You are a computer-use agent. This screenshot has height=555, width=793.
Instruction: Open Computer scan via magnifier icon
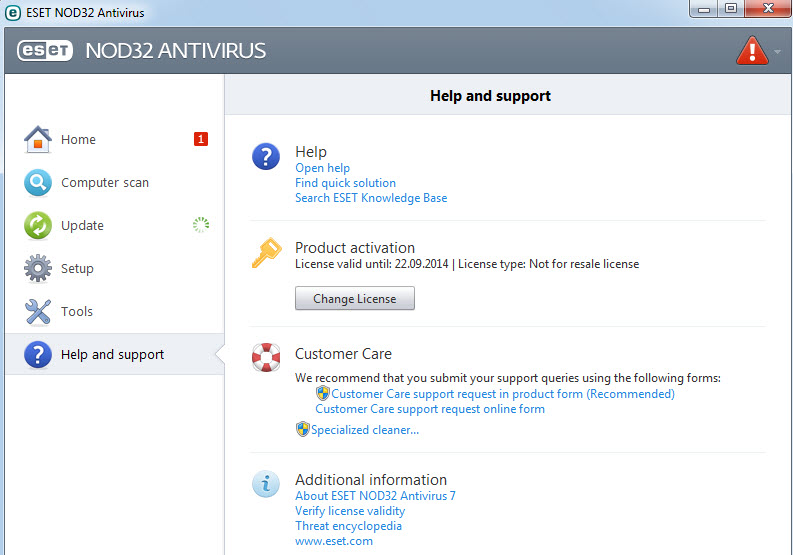pyautogui.click(x=37, y=183)
